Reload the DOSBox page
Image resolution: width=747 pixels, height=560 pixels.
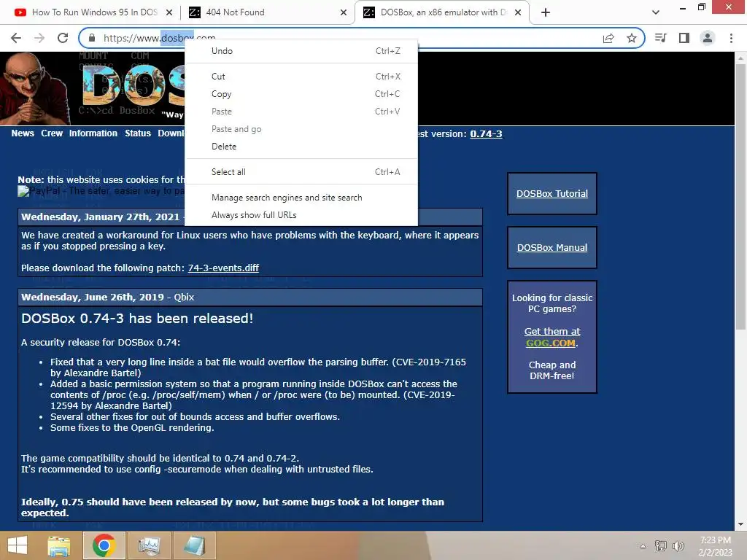point(63,38)
